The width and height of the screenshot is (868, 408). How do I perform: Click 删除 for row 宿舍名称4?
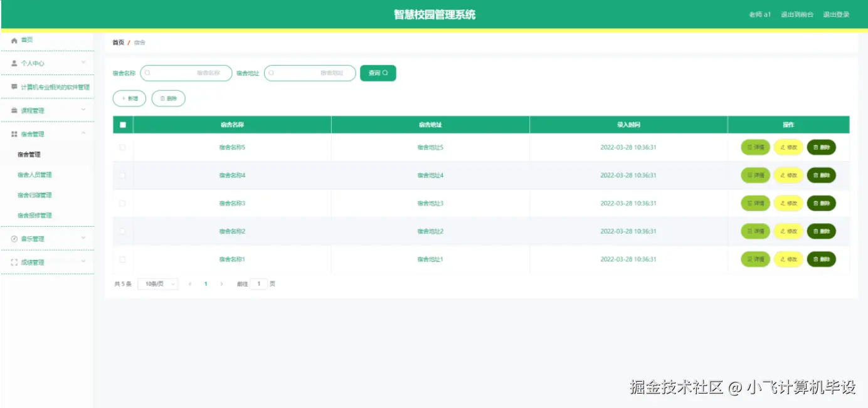[x=822, y=175]
